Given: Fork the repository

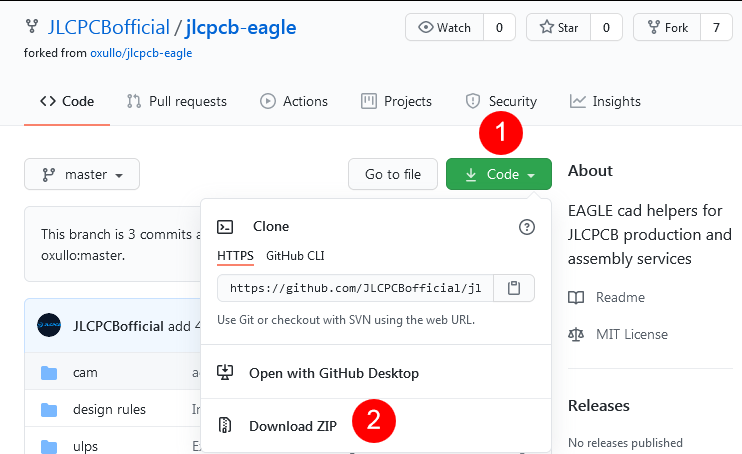Looking at the screenshot, I should coord(667,27).
